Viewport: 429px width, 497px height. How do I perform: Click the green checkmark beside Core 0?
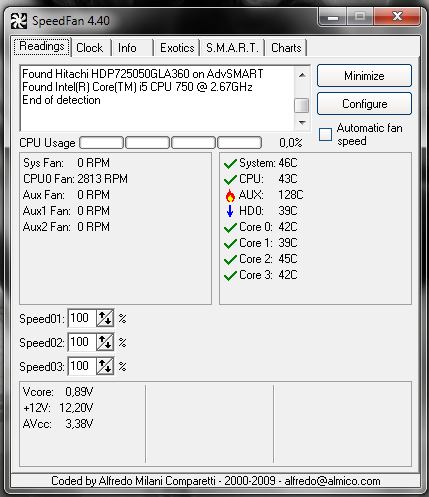[x=230, y=228]
